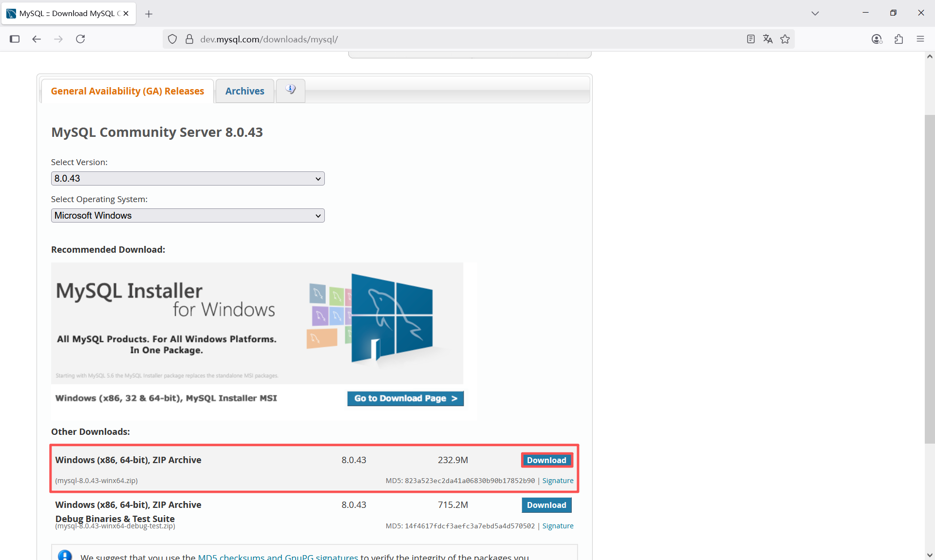Image resolution: width=935 pixels, height=560 pixels.
Task: Open Firefox account profile icon
Action: click(x=877, y=39)
